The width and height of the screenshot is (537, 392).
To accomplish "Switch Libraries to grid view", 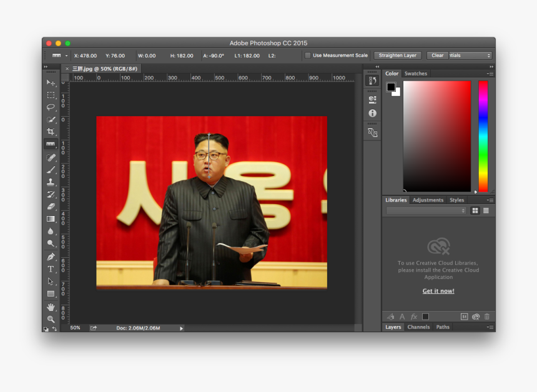I will point(475,210).
